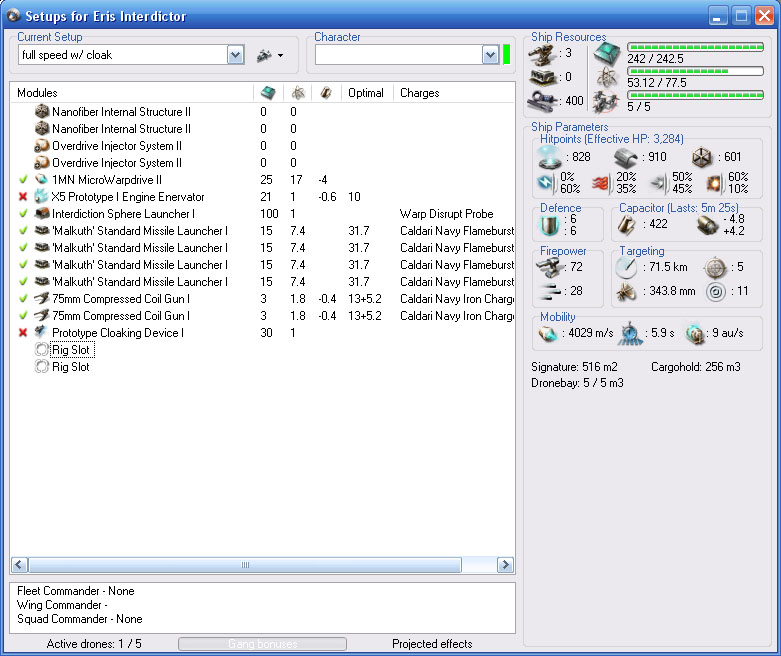Click the Optimal column header

point(366,93)
